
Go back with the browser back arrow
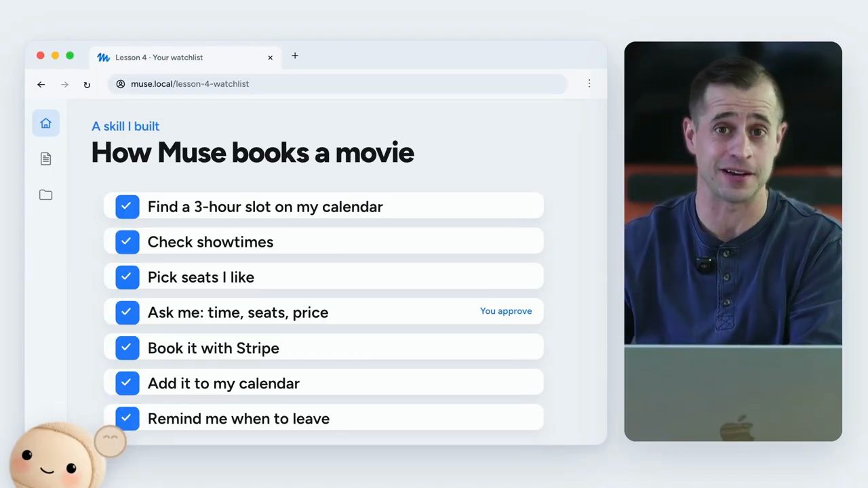click(41, 84)
